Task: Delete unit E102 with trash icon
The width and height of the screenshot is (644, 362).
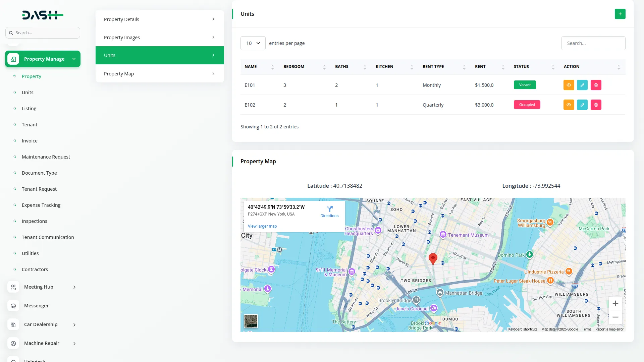Action: tap(596, 105)
